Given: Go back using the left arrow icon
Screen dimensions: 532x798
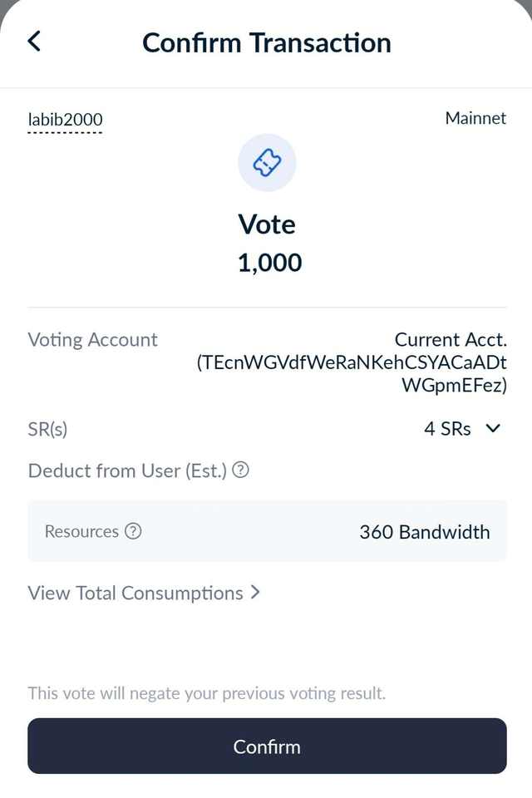Looking at the screenshot, I should coord(34,42).
